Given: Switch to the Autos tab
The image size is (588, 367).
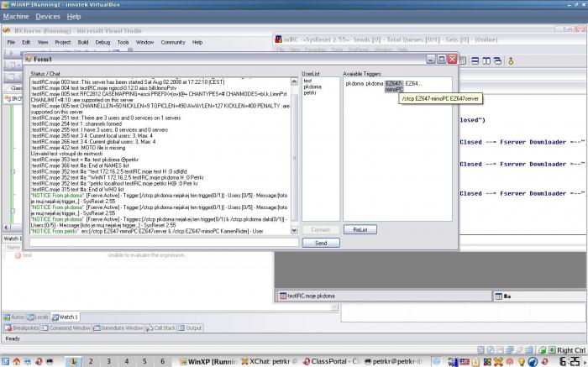Looking at the screenshot, I should [14, 317].
